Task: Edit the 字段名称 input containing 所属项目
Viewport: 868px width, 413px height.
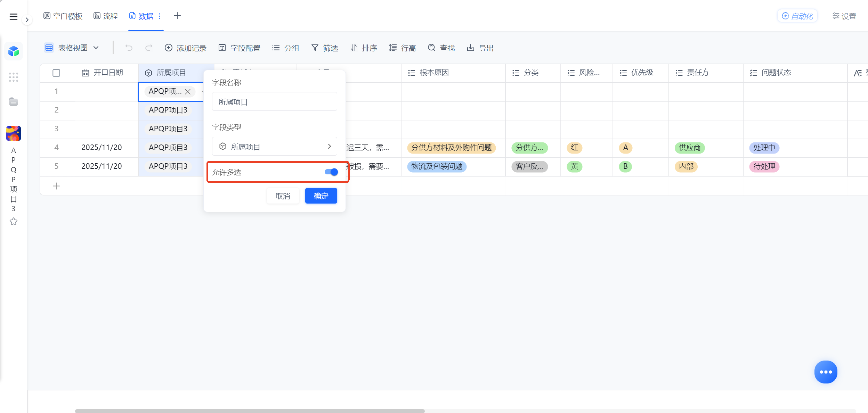Action: (x=274, y=102)
